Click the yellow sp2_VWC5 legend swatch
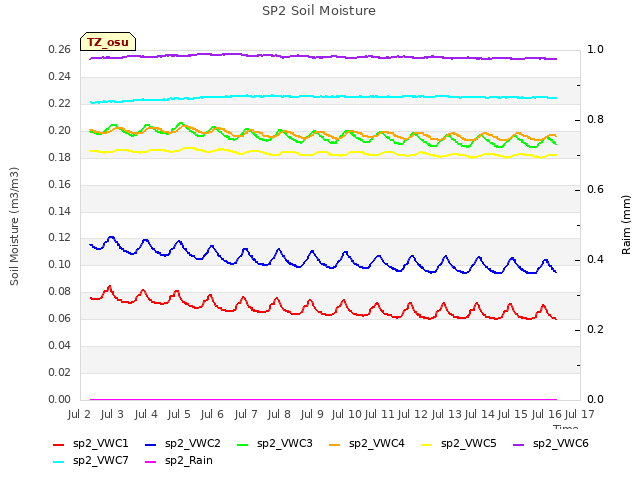This screenshot has width=640, height=480. click(x=427, y=445)
